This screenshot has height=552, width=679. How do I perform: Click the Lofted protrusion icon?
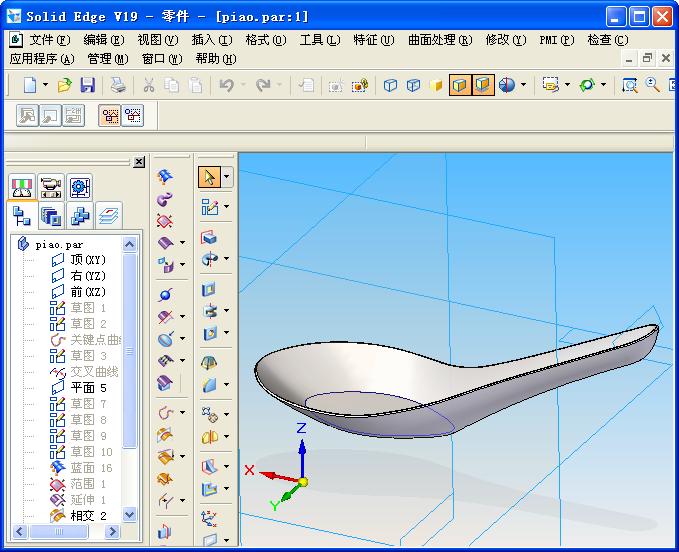pos(209,362)
